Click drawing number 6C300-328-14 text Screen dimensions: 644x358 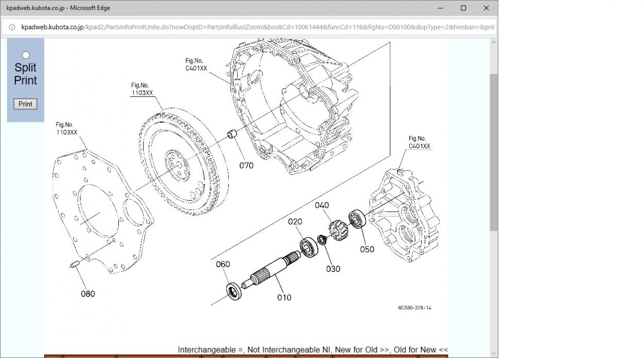click(414, 308)
